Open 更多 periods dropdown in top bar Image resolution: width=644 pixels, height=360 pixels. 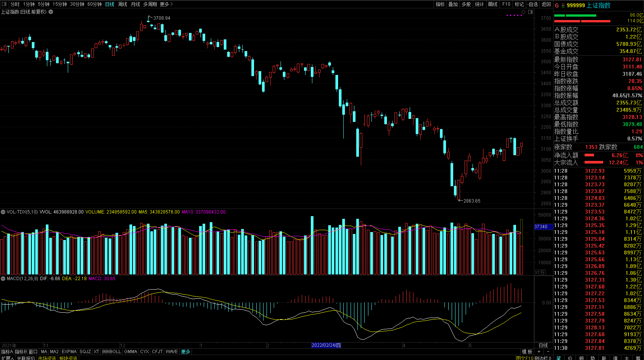(x=166, y=4)
